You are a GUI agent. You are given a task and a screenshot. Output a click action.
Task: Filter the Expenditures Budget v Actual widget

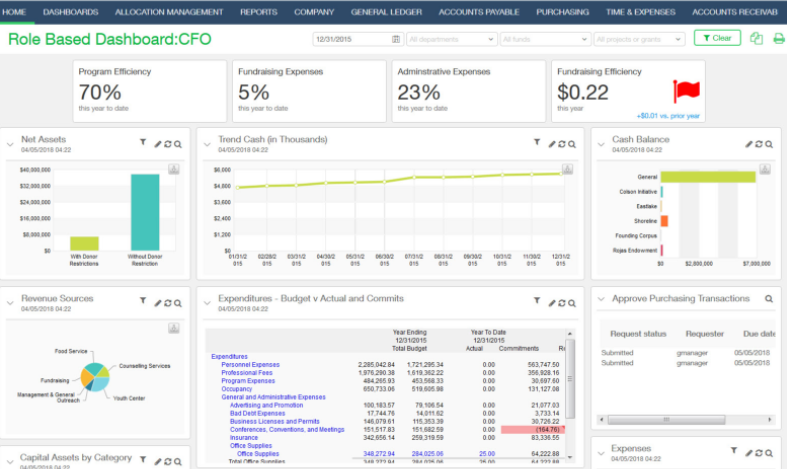tap(537, 301)
